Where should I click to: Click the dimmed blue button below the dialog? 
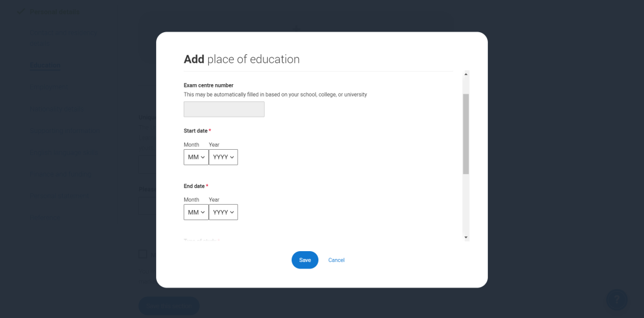point(169,305)
